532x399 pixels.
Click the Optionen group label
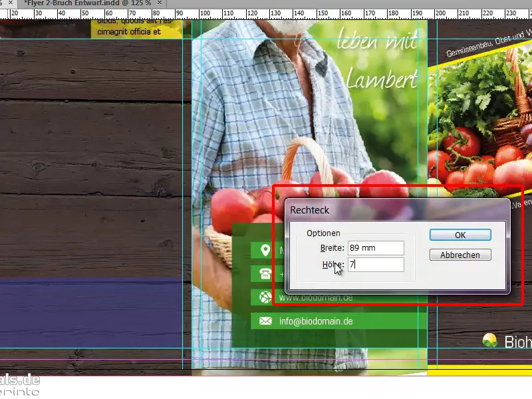(323, 233)
